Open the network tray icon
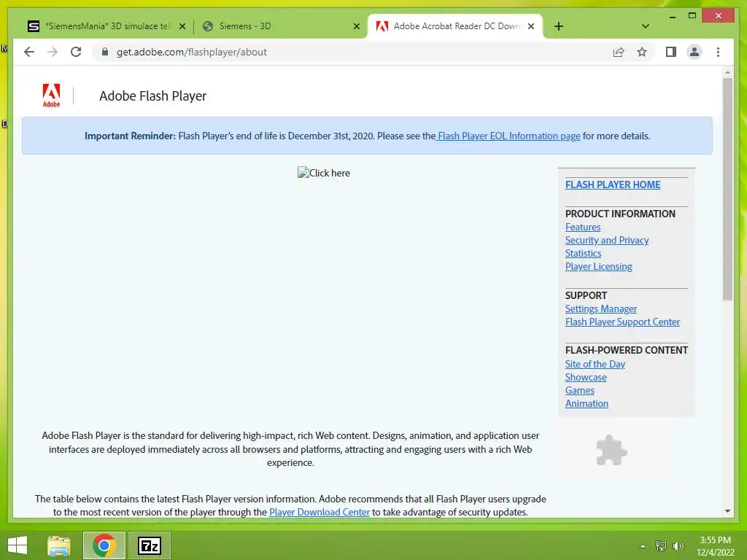The width and height of the screenshot is (747, 560). (x=661, y=546)
